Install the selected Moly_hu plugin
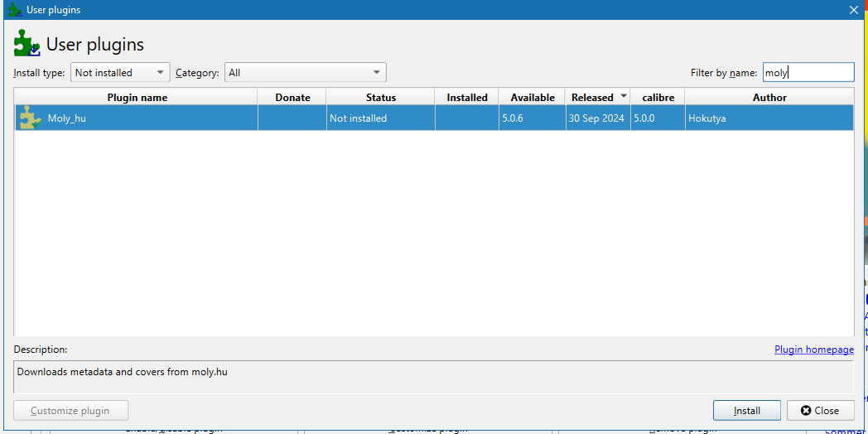This screenshot has width=868, height=434. [747, 411]
